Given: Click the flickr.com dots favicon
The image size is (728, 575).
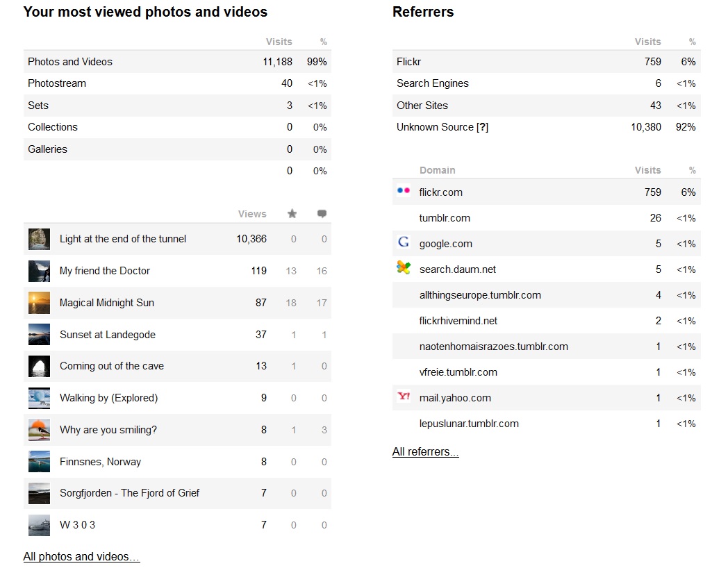Looking at the screenshot, I should point(404,191).
